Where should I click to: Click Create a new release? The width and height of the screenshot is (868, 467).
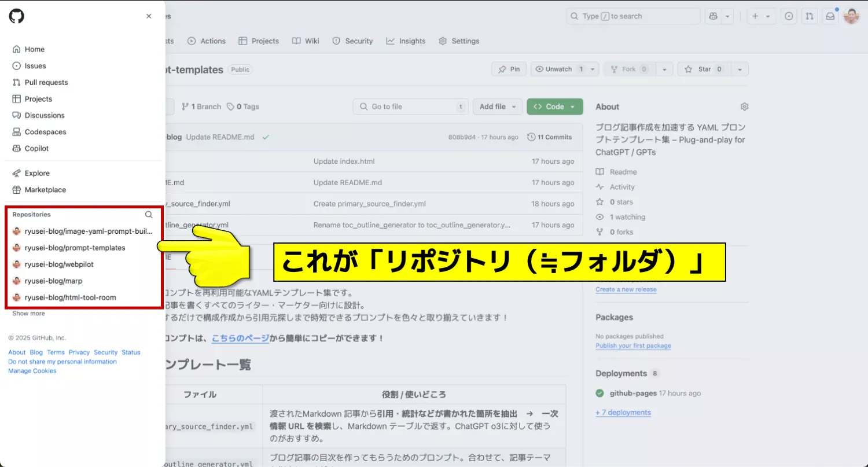click(626, 289)
